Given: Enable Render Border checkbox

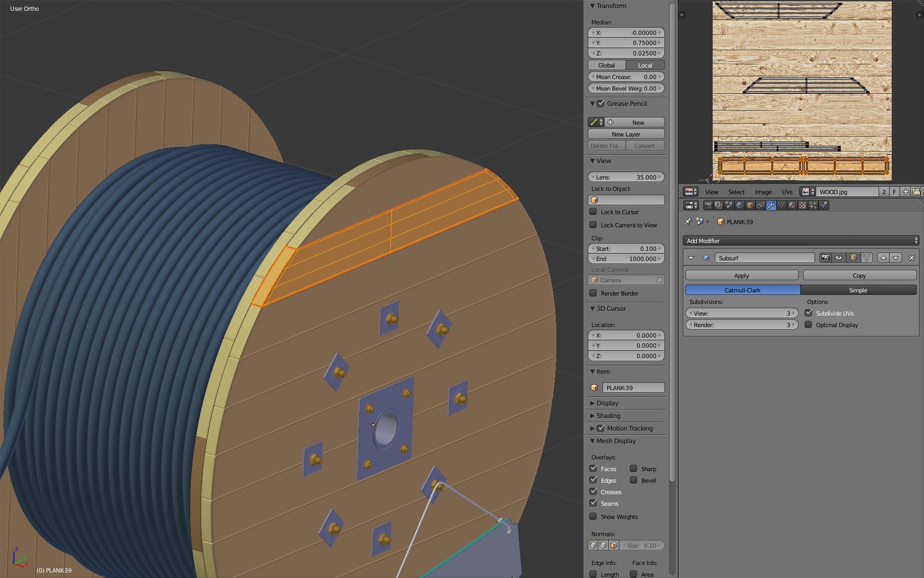Looking at the screenshot, I should pos(593,293).
